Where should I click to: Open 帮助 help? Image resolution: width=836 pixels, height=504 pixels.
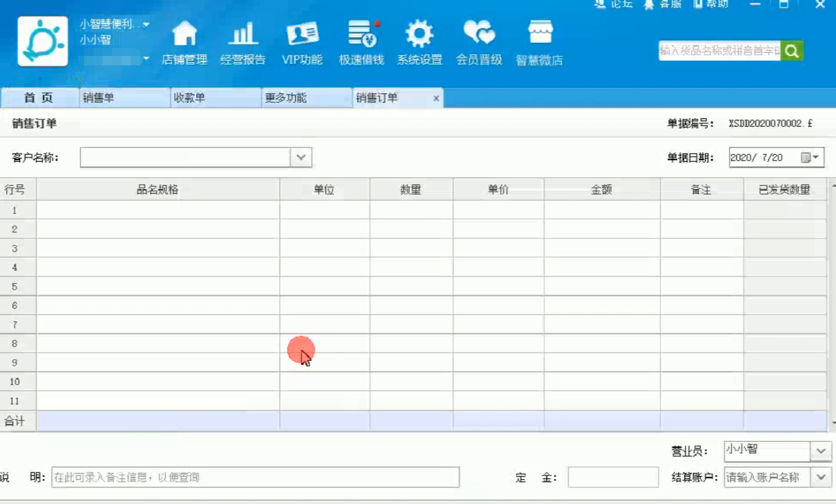[714, 4]
